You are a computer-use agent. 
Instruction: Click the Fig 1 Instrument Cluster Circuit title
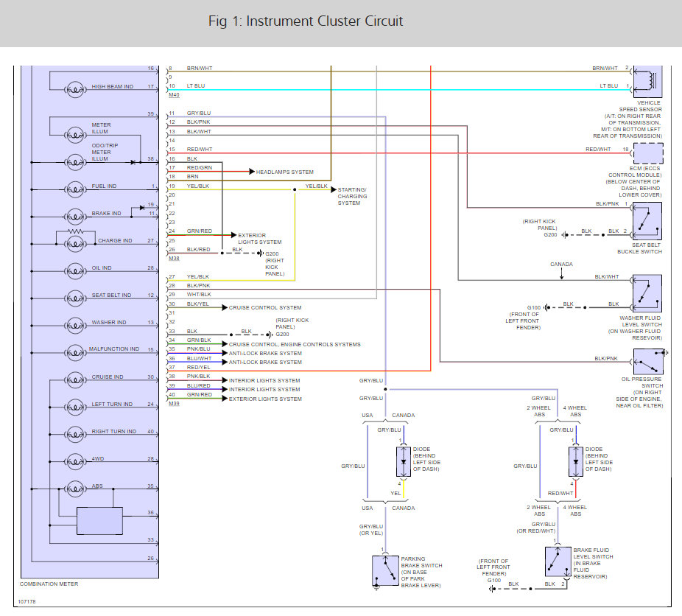306,21
